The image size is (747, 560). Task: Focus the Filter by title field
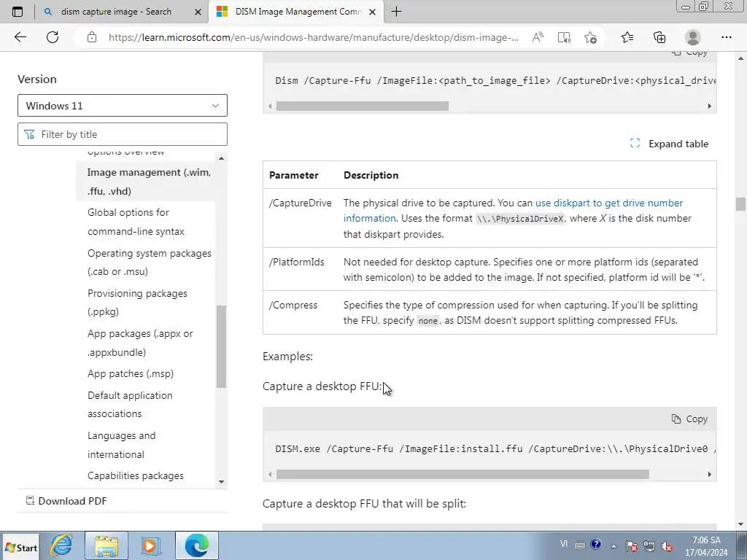click(x=123, y=134)
